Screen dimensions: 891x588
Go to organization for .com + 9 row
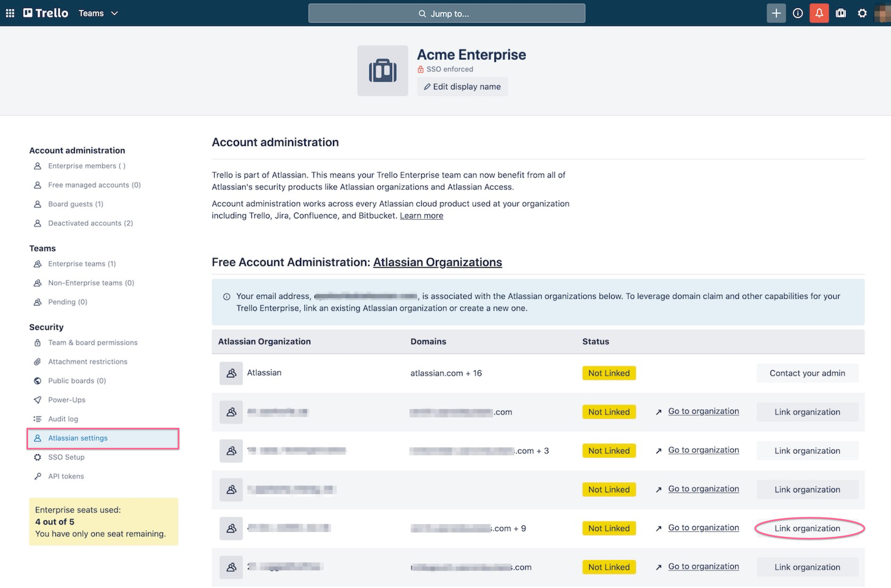704,528
